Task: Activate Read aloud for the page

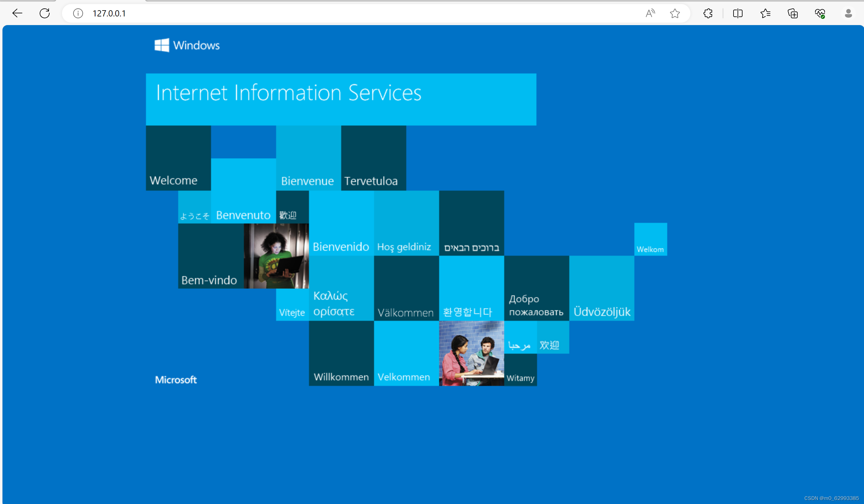Action: point(650,13)
